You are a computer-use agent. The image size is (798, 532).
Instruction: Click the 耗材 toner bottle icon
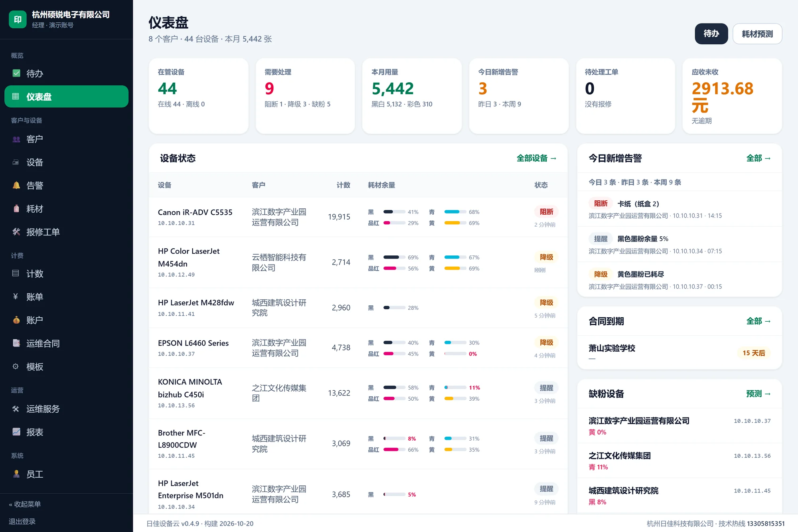pos(16,209)
